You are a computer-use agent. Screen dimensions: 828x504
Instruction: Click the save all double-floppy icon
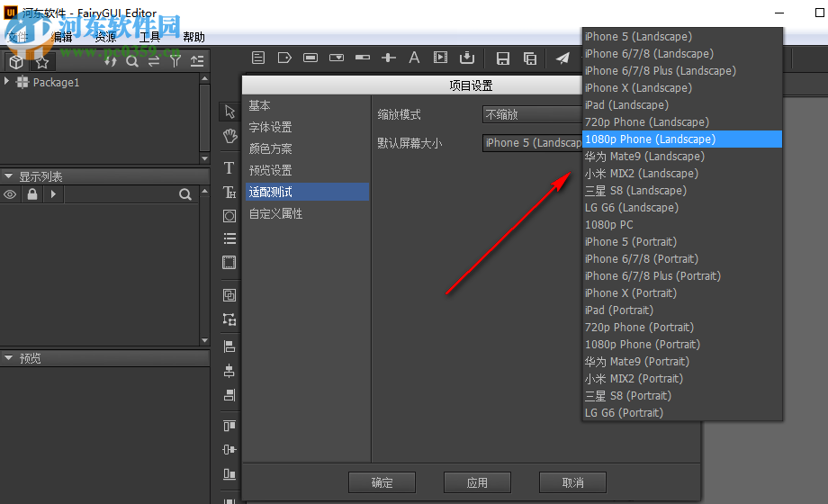(x=530, y=58)
